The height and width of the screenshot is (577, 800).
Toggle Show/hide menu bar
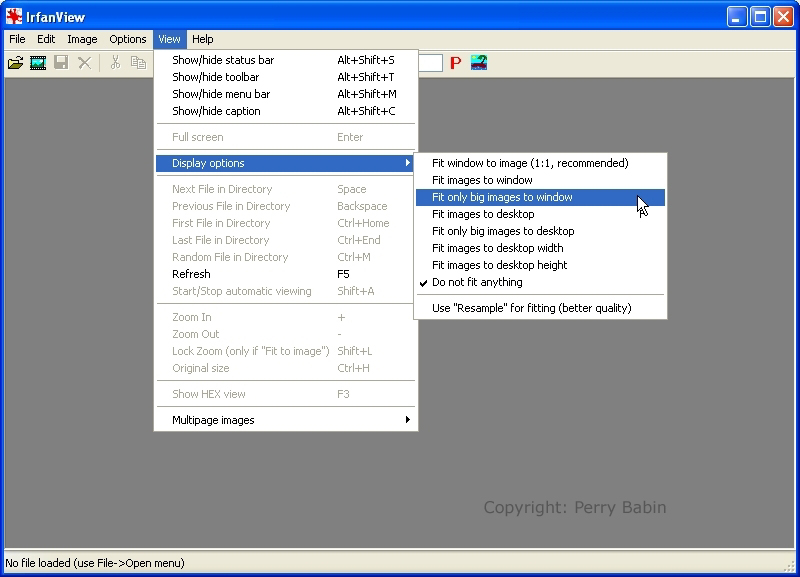point(286,94)
